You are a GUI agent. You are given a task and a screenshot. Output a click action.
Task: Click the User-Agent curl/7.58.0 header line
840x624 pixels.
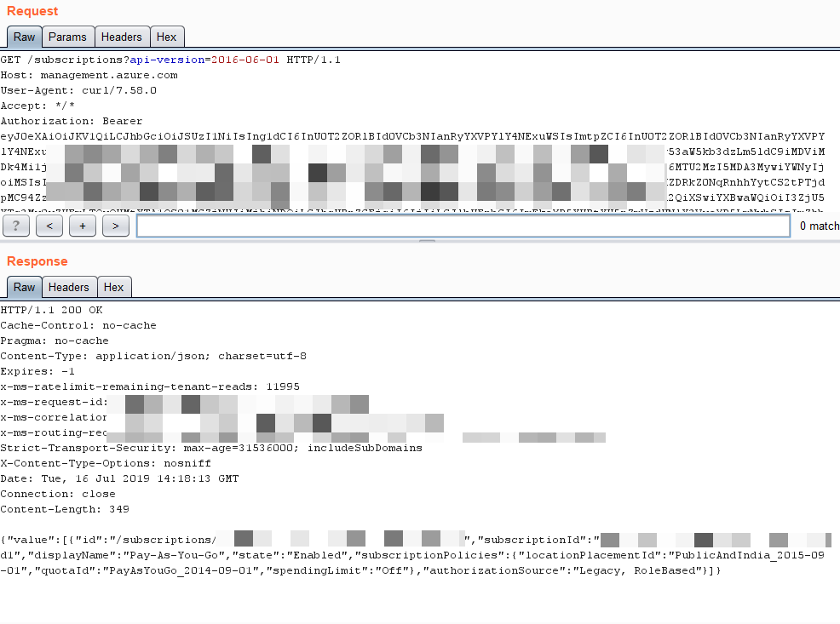click(x=78, y=90)
